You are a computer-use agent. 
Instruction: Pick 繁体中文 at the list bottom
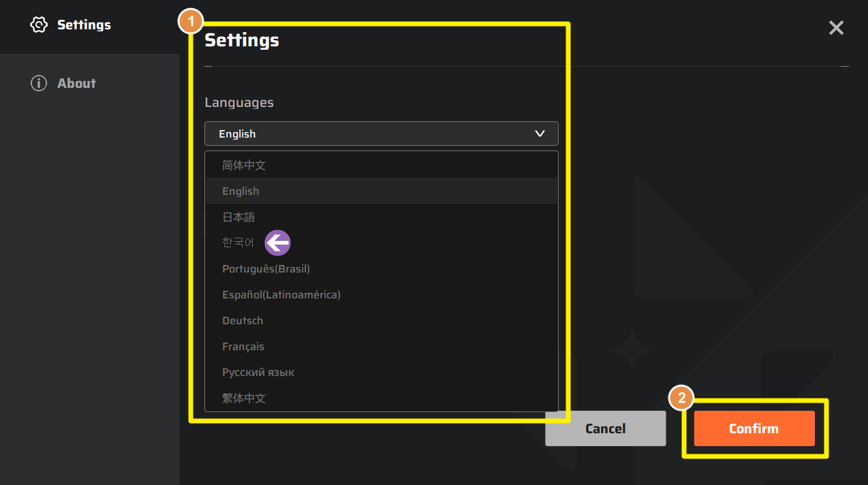(244, 398)
